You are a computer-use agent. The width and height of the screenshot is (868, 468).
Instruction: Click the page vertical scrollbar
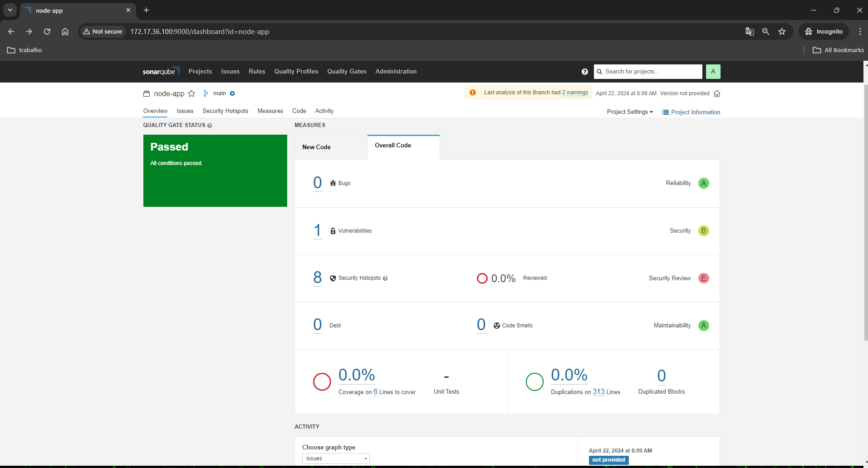click(x=865, y=212)
